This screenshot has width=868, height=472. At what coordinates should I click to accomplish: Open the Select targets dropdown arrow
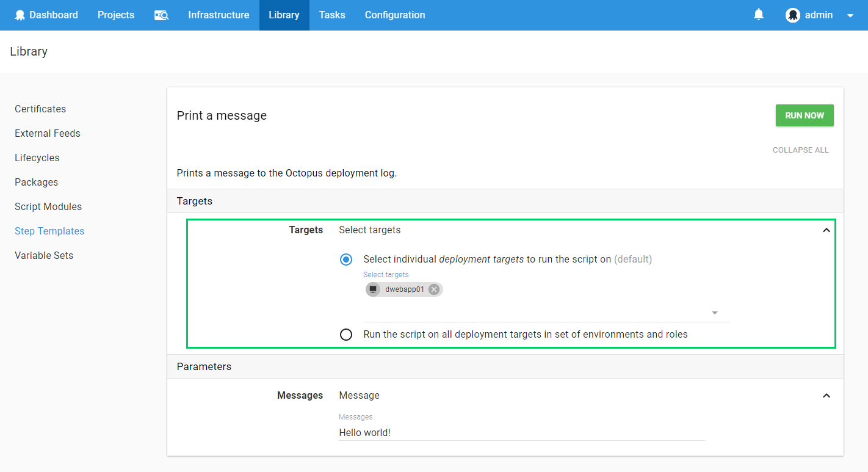715,313
